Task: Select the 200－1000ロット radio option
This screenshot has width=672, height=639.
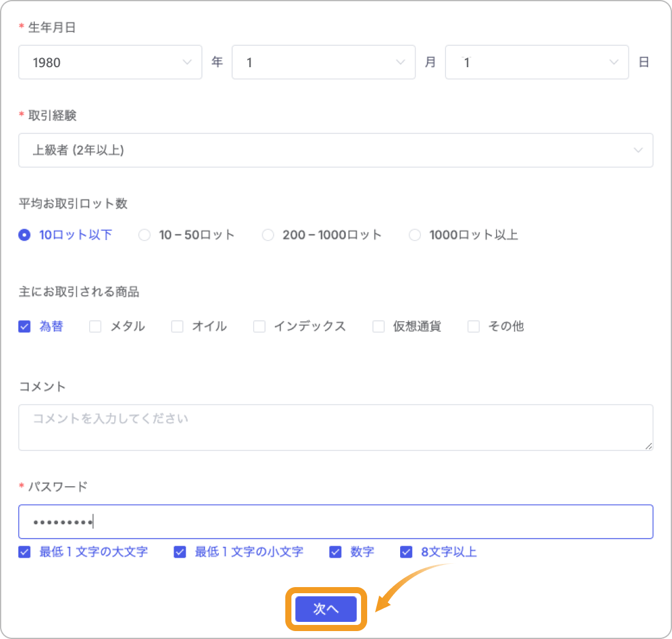Action: 268,235
